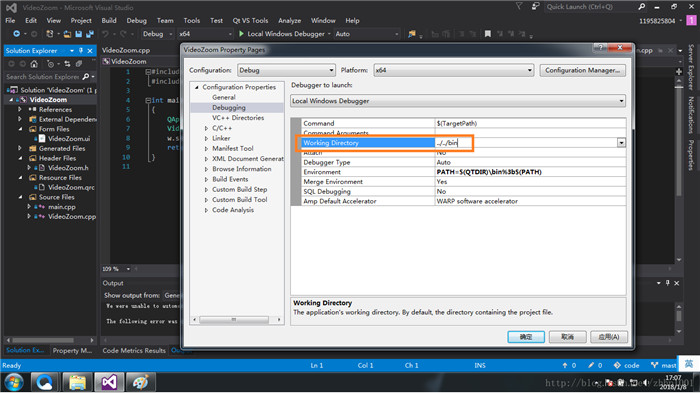Open Configuration Manager... button
This screenshot has width=700, height=393.
[583, 70]
